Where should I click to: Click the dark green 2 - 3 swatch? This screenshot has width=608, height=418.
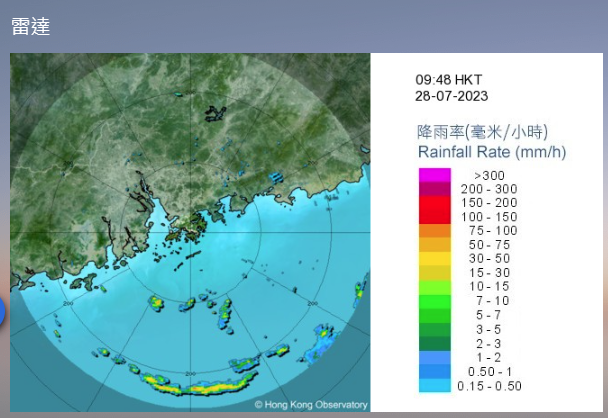point(435,343)
